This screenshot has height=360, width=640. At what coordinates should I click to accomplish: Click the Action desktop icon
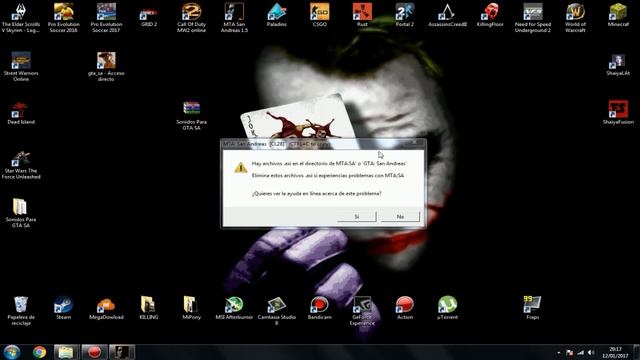pyautogui.click(x=405, y=308)
